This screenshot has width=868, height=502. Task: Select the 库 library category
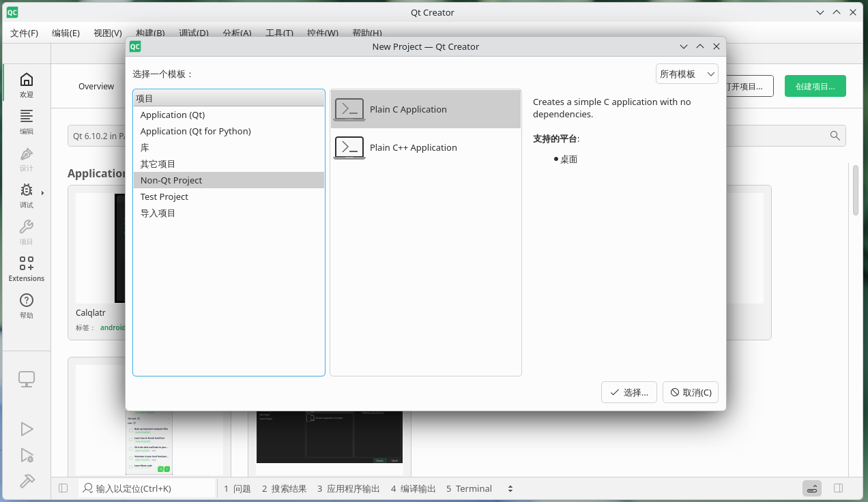tap(229, 147)
